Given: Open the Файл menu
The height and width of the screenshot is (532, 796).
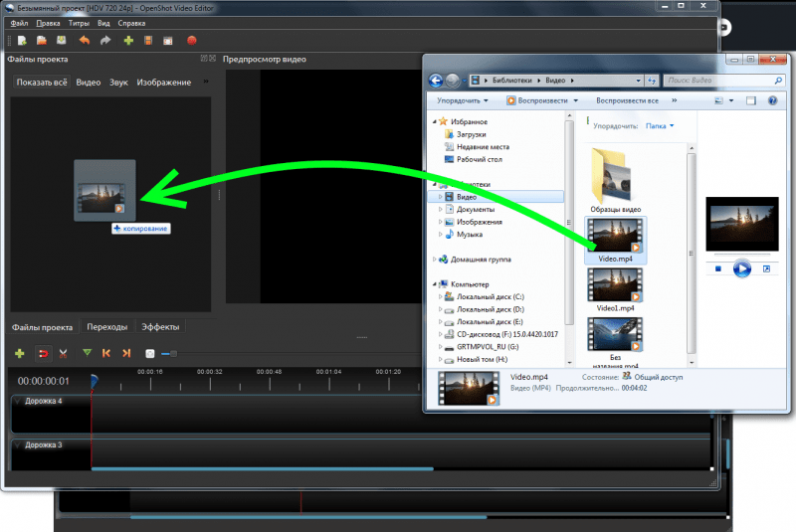Looking at the screenshot, I should (x=19, y=23).
